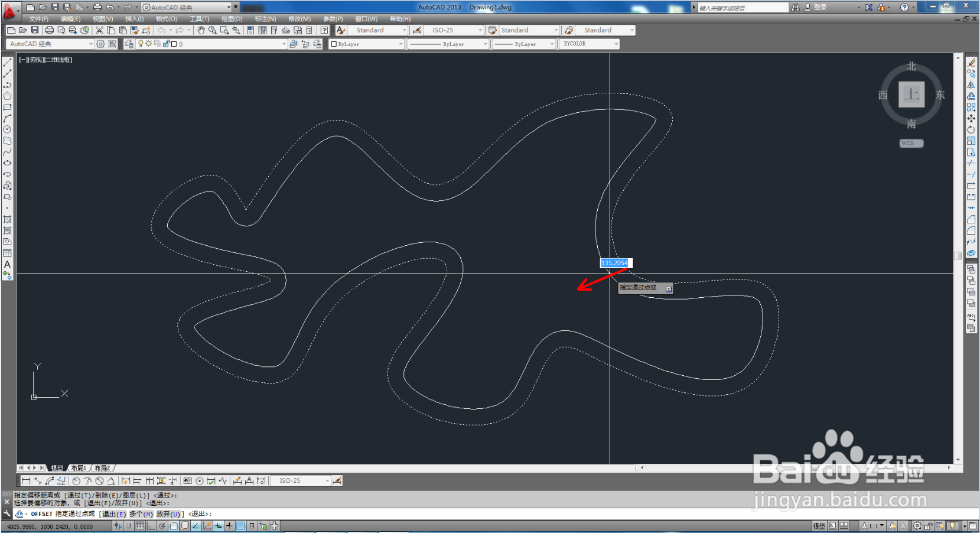Toggle Show/Hide Lineweight in status bar
Image resolution: width=980 pixels, height=533 pixels.
230,526
